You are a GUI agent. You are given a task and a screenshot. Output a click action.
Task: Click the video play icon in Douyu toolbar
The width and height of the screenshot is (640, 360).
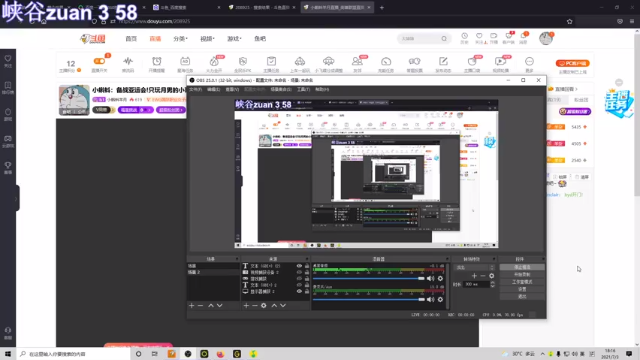(500, 62)
